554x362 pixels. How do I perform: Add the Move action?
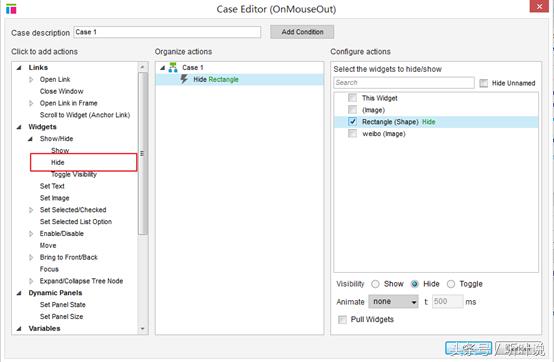[x=48, y=245]
